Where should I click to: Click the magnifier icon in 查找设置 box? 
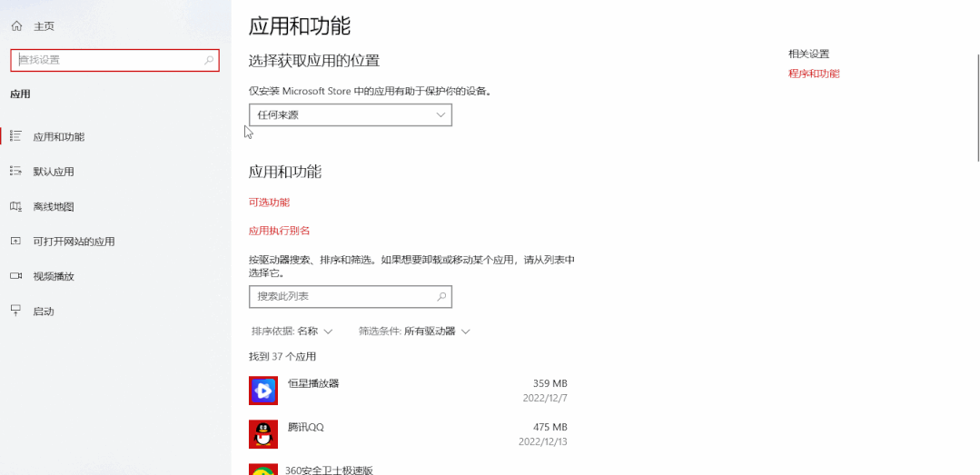pos(209,60)
